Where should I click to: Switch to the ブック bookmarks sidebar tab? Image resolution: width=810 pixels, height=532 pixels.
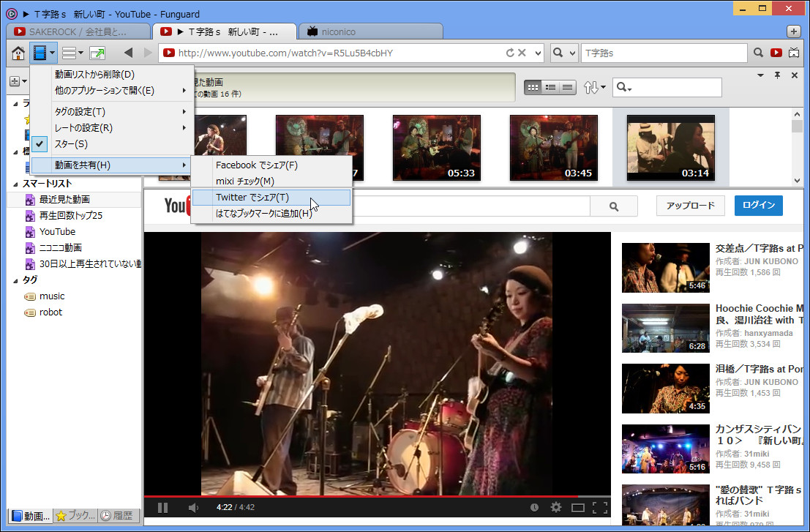click(x=75, y=515)
